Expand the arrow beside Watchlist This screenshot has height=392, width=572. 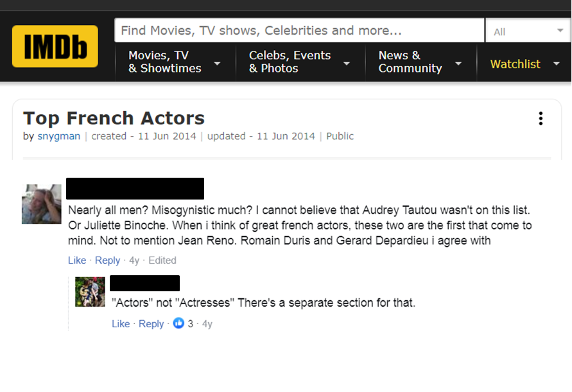pos(556,64)
